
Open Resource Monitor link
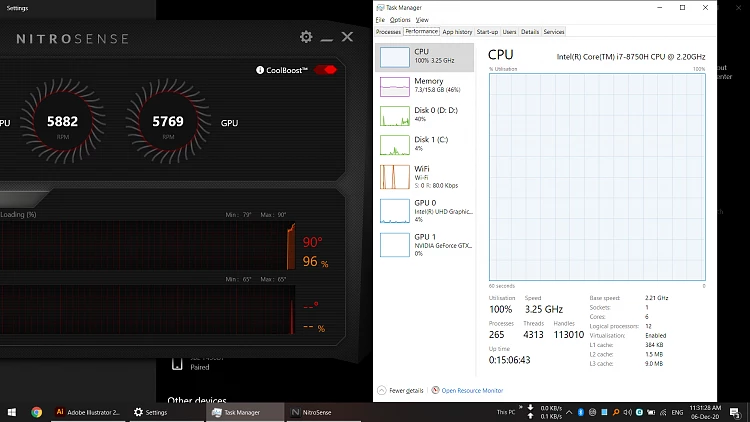coord(467,390)
